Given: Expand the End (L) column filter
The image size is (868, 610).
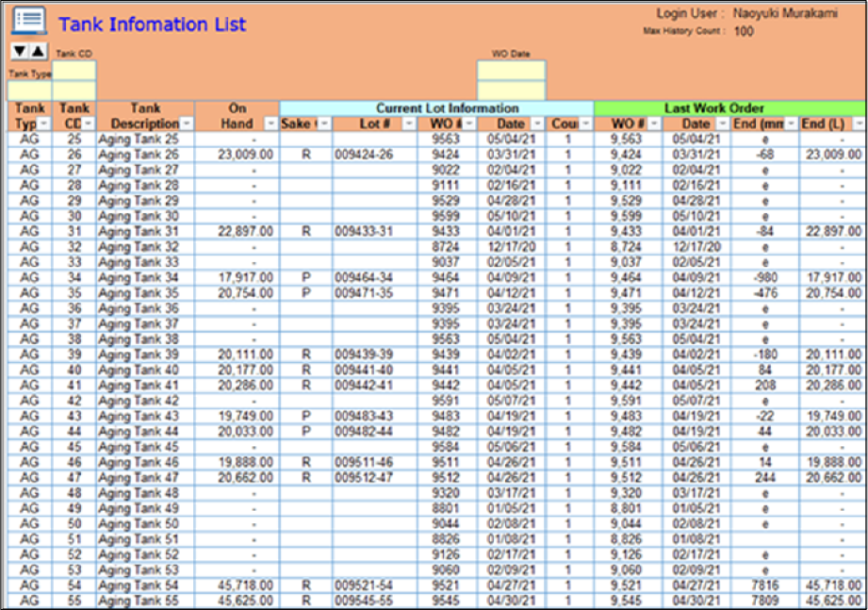Looking at the screenshot, I should pos(858,124).
